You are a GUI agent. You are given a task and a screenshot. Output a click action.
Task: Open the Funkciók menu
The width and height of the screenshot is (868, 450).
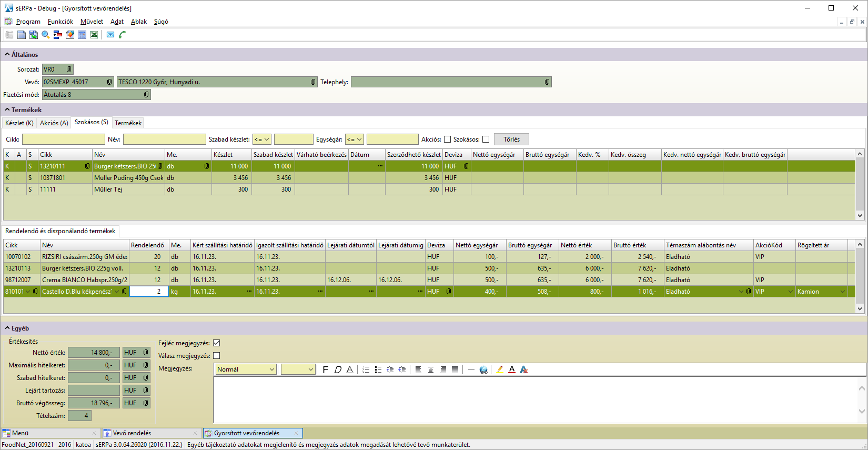(60, 22)
